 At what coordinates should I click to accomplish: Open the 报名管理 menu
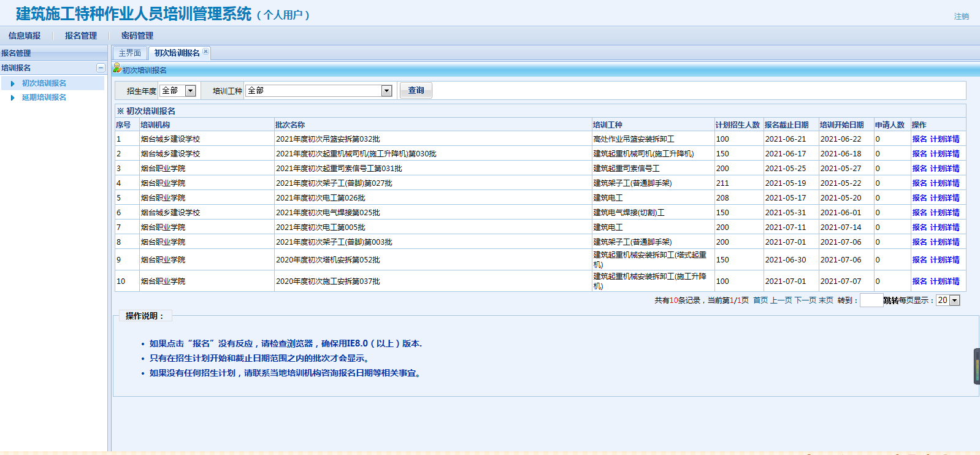(x=81, y=36)
